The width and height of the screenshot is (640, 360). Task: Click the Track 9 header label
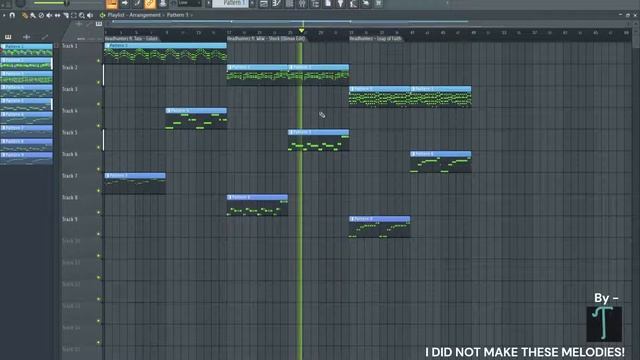[x=70, y=219]
